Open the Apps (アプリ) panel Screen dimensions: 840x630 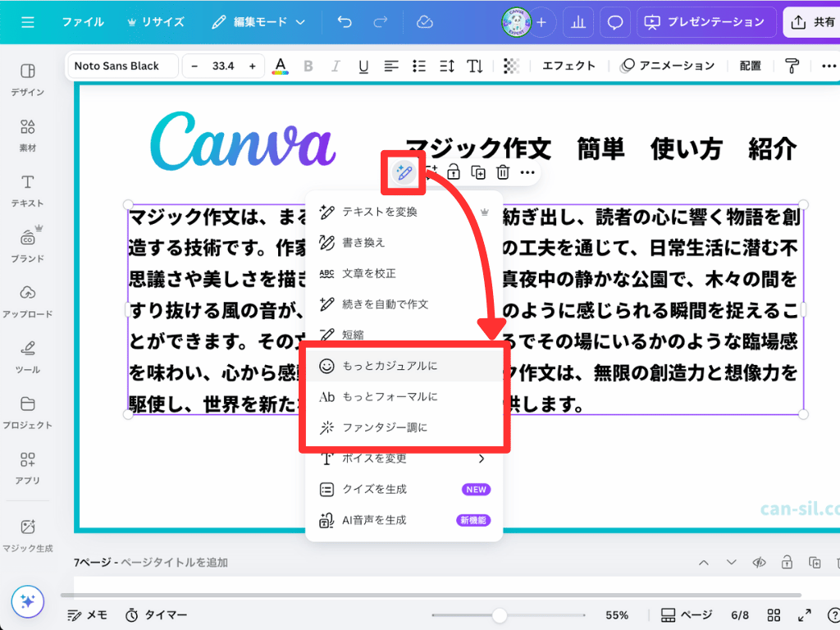coord(27,468)
